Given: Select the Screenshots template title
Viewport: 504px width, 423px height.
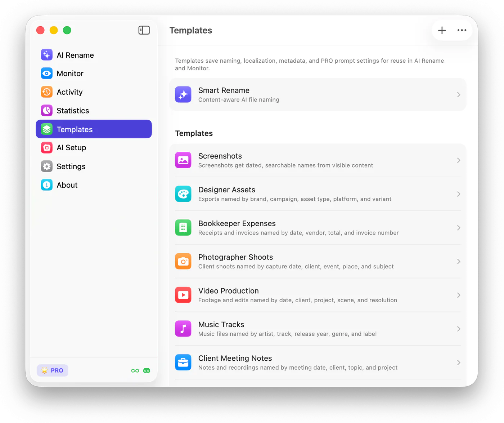Looking at the screenshot, I should coord(220,156).
